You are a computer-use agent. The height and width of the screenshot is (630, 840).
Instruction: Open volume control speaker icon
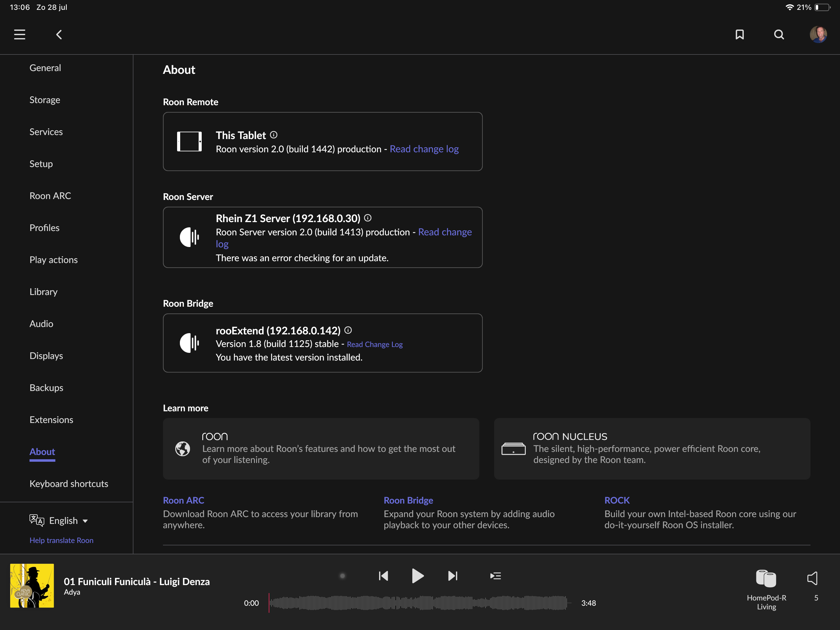pyautogui.click(x=812, y=578)
